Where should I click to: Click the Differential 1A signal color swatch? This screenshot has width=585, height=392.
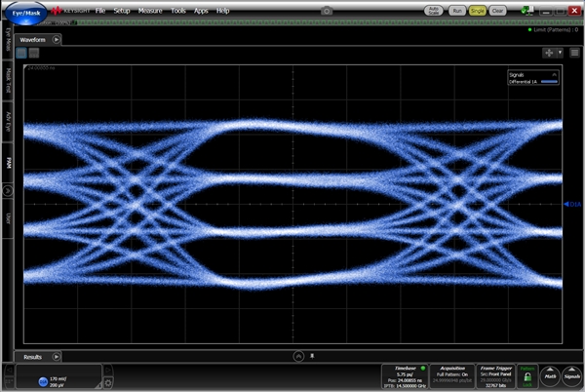(549, 83)
